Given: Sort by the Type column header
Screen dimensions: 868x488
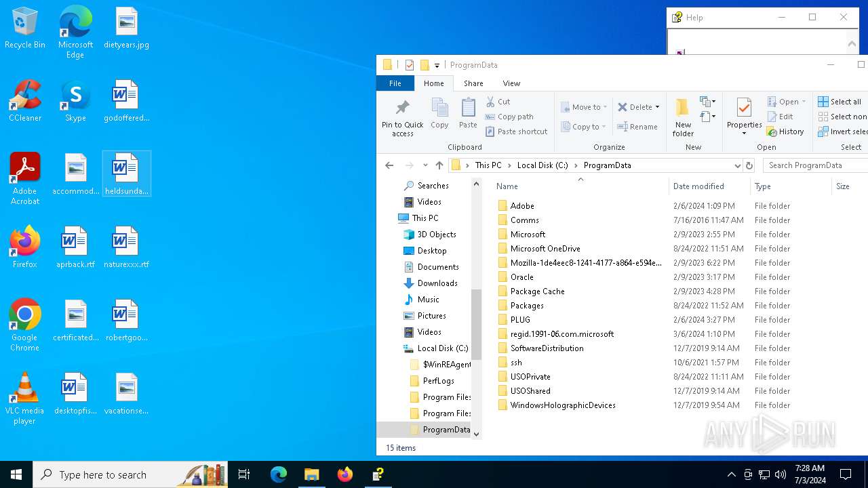Looking at the screenshot, I should click(x=791, y=186).
